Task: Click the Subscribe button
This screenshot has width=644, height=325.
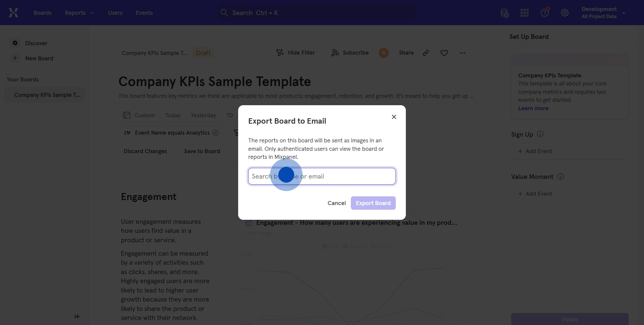Action: click(x=350, y=53)
